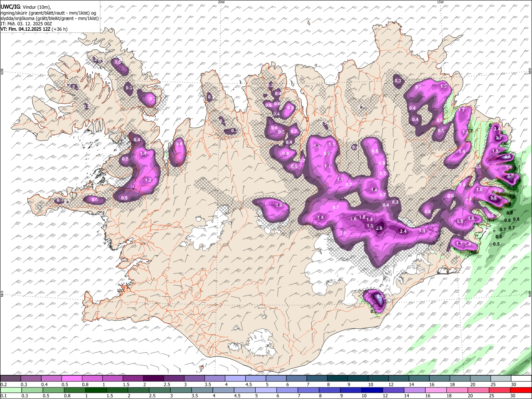This screenshot has height=399, width=532.
Task: Pick the snow scale swatch between 16 and 18
Action: point(439,379)
